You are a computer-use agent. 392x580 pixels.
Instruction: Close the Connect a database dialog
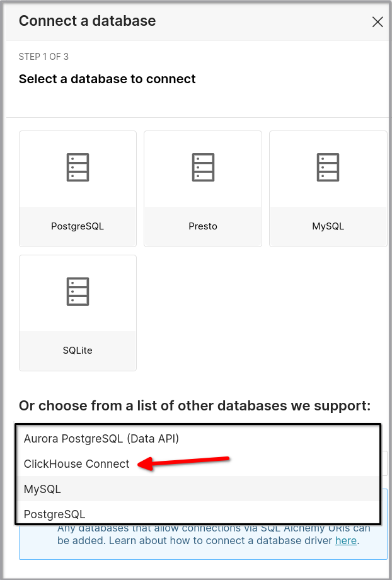[377, 21]
